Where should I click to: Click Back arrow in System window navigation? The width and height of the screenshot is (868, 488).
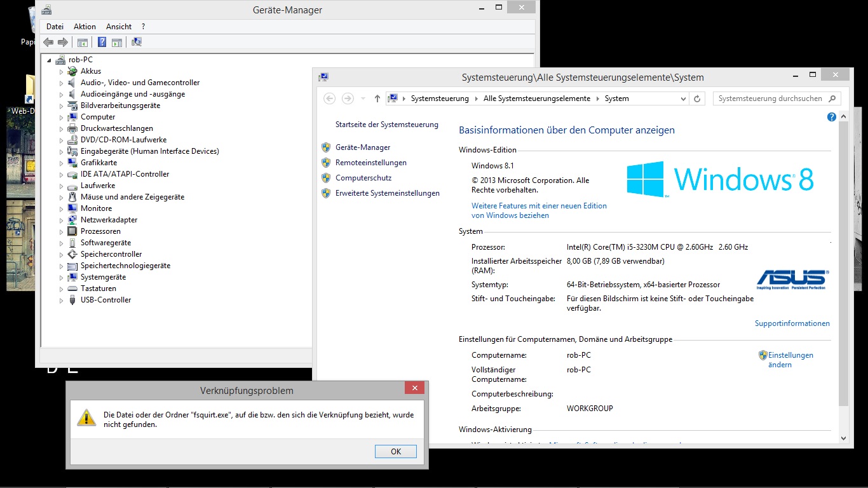click(x=329, y=98)
